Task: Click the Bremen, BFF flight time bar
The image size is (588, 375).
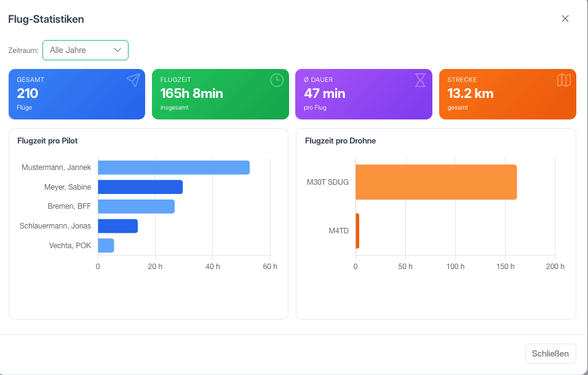Action: (136, 206)
